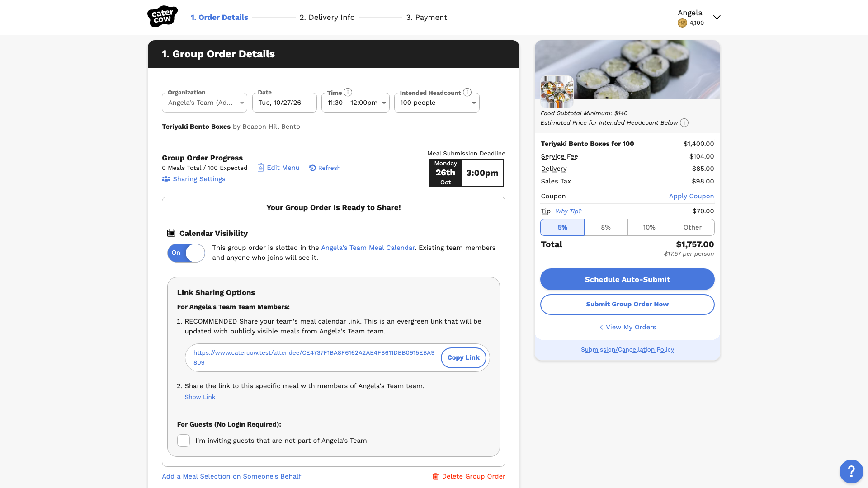The image size is (868, 488).
Task: Expand the Angela account menu chevron
Action: point(717,18)
